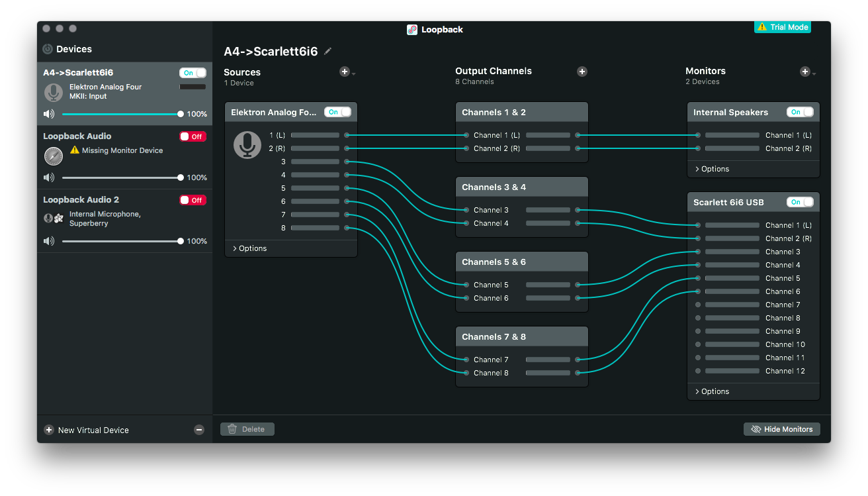
Task: Click the Elektron Analog Four microphone icon
Action: pos(247,145)
